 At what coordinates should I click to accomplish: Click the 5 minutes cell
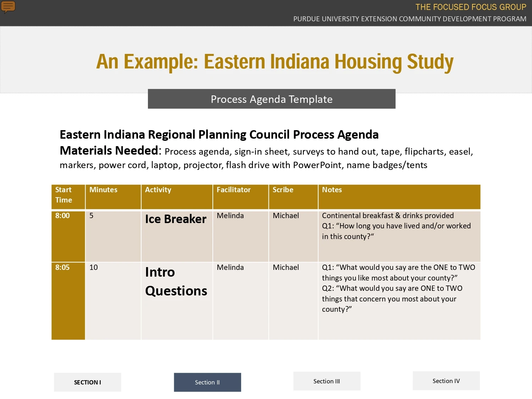point(113,237)
